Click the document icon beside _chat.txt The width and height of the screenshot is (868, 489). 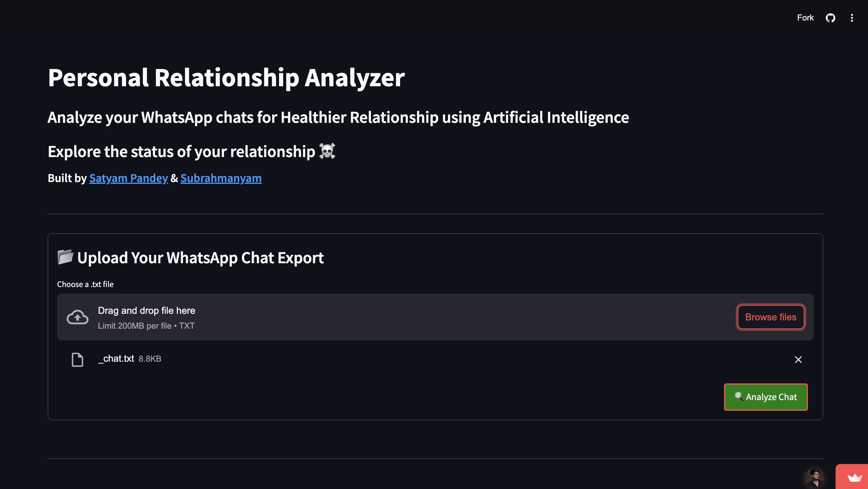78,360
